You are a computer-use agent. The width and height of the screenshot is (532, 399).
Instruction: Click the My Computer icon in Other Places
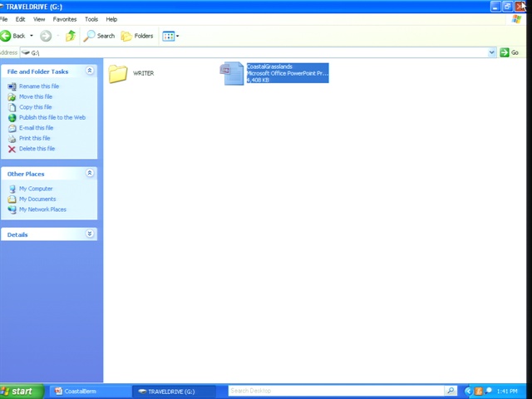(x=12, y=189)
